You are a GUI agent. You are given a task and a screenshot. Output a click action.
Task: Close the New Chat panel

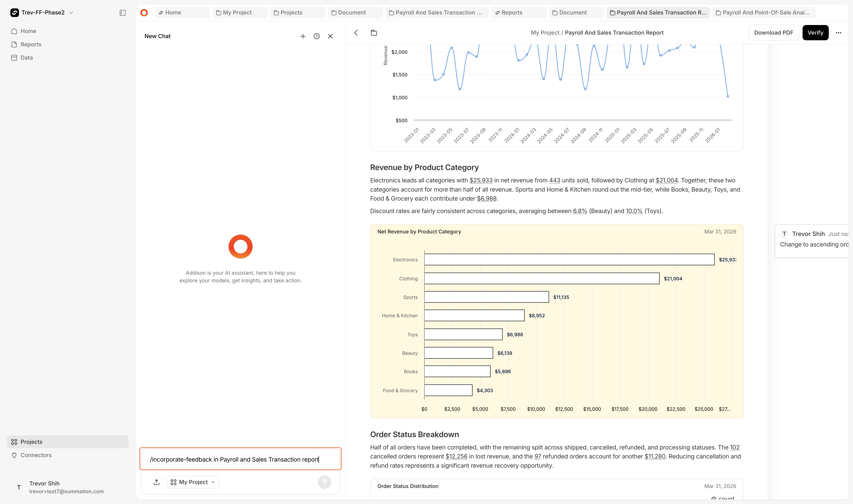[330, 36]
